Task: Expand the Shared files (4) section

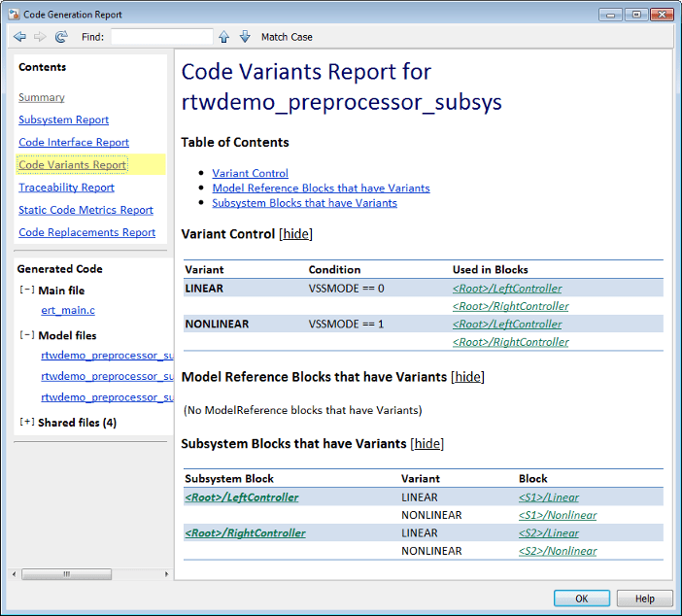Action: tap(27, 422)
